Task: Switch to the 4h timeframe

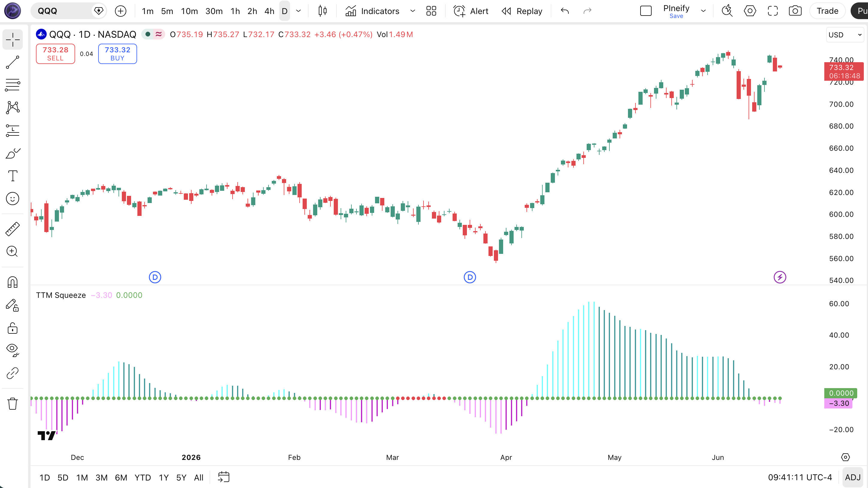Action: (269, 11)
